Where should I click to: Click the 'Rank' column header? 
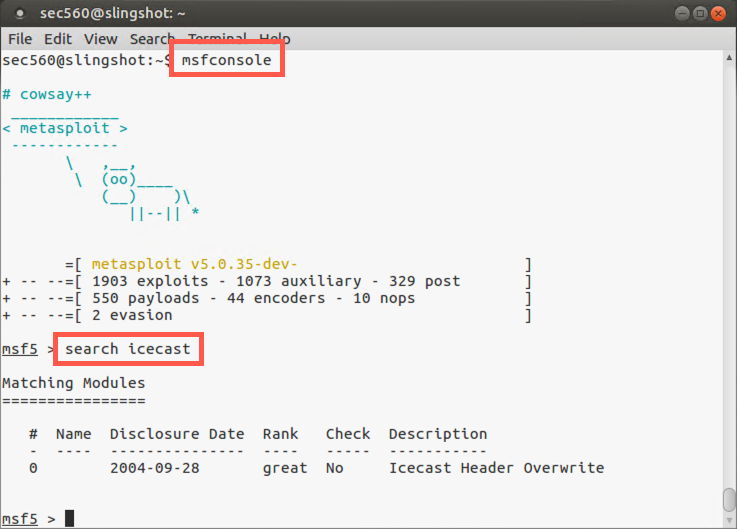click(x=281, y=434)
